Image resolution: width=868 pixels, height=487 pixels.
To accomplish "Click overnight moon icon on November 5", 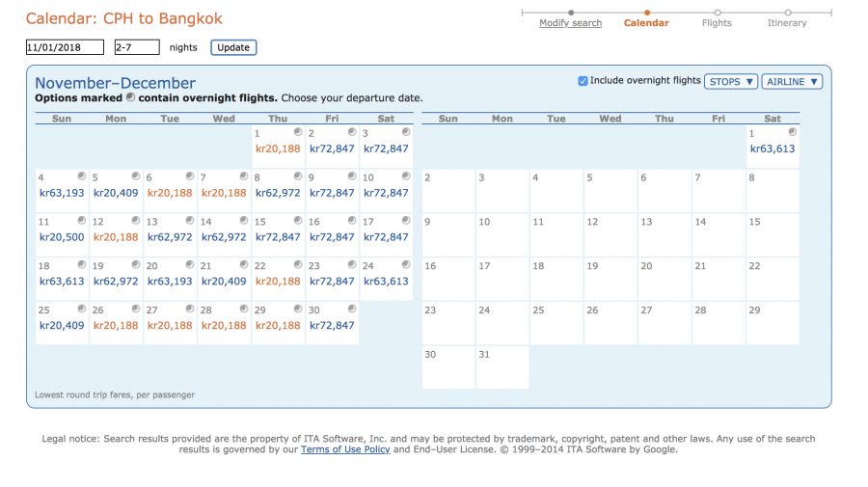I will tap(136, 176).
